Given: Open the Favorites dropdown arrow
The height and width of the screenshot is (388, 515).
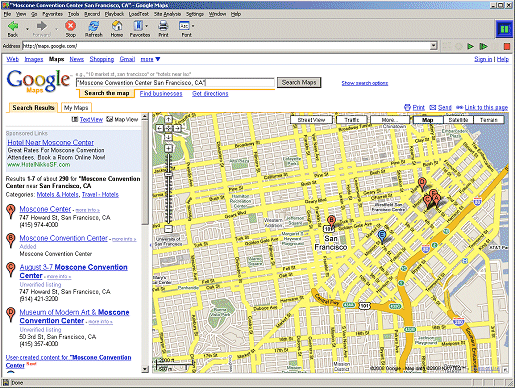Looking at the screenshot, I should click(147, 26).
